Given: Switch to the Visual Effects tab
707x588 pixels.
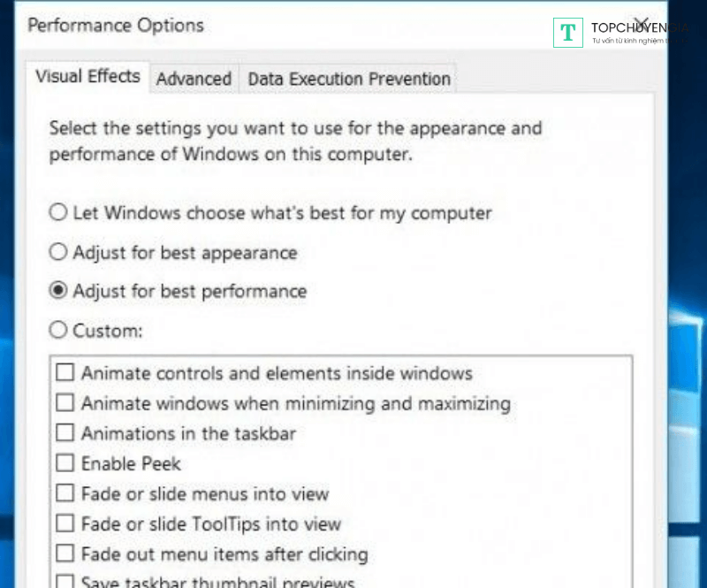Looking at the screenshot, I should (87, 77).
